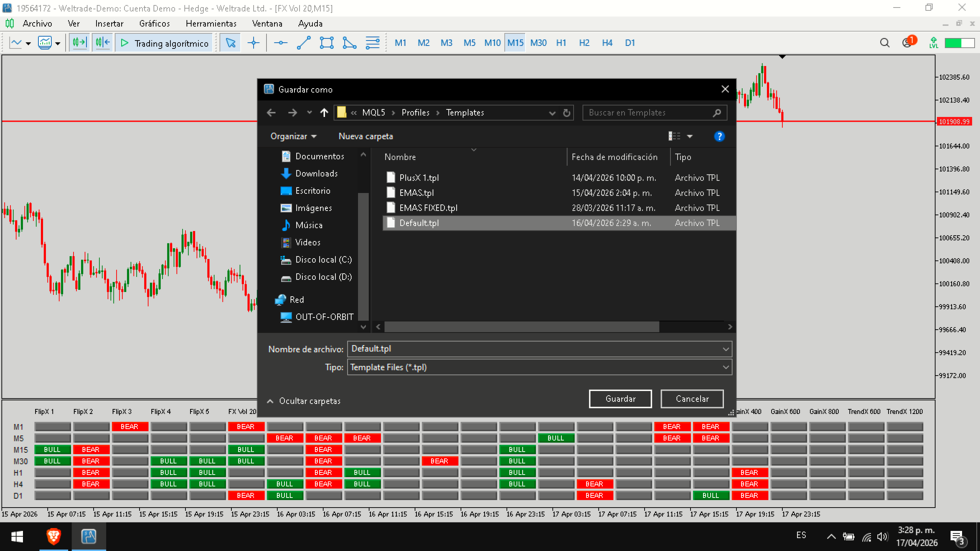The image size is (980, 551).
Task: Open the blue help icon in dialog
Action: click(x=719, y=136)
